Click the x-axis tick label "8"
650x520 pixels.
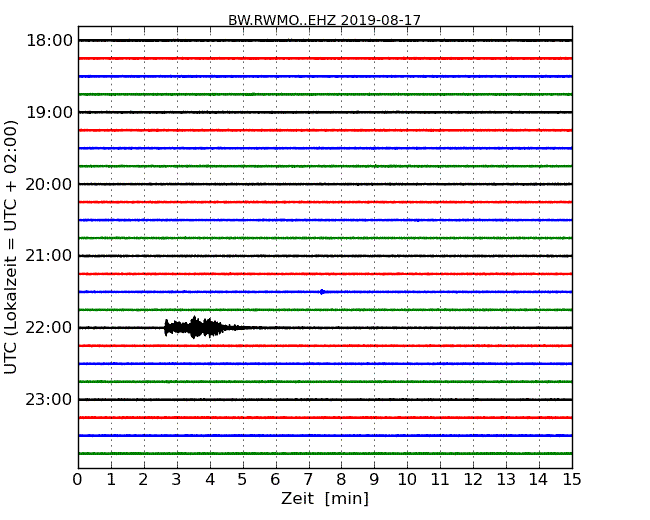point(341,479)
